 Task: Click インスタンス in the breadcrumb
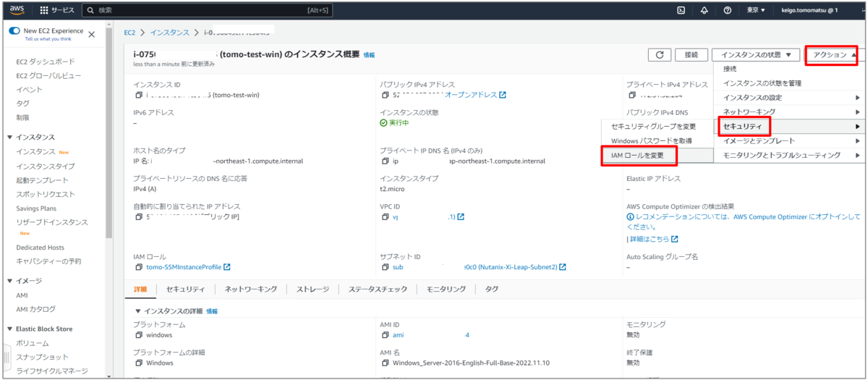171,33
